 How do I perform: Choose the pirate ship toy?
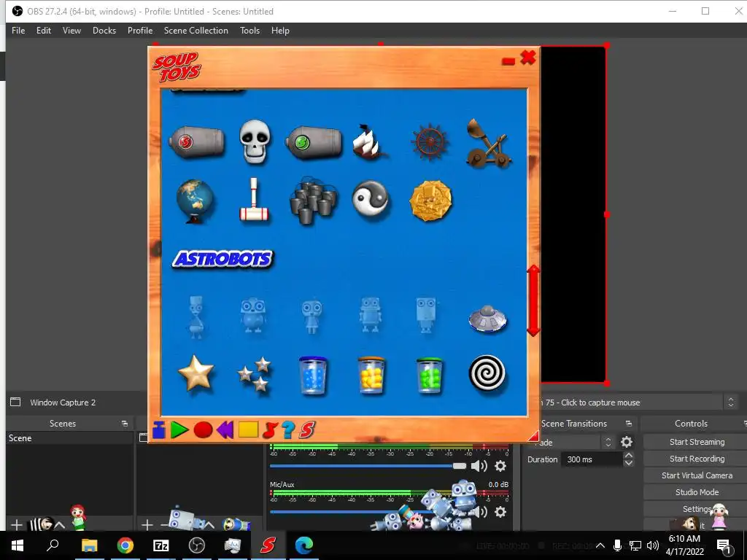(370, 141)
